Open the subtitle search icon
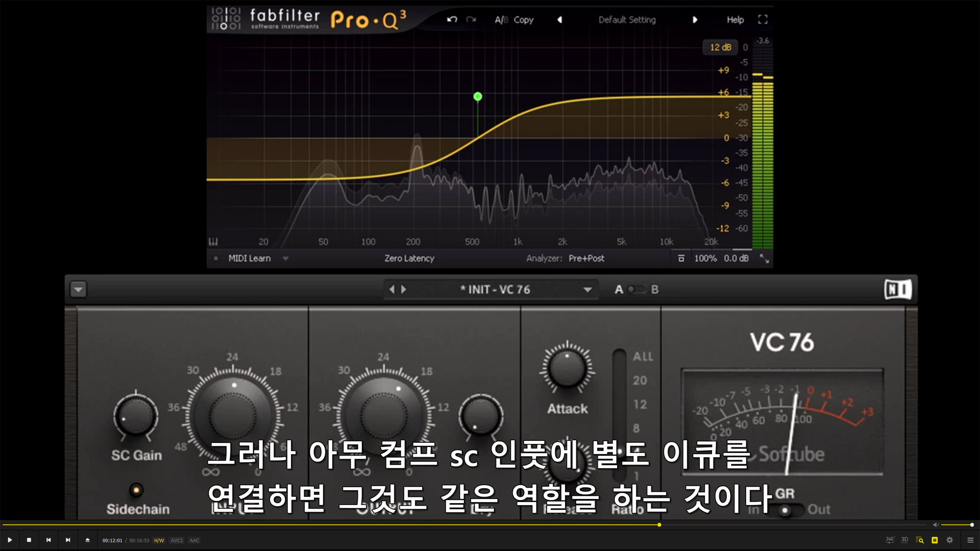Screen dimensions: 980x551 920,540
